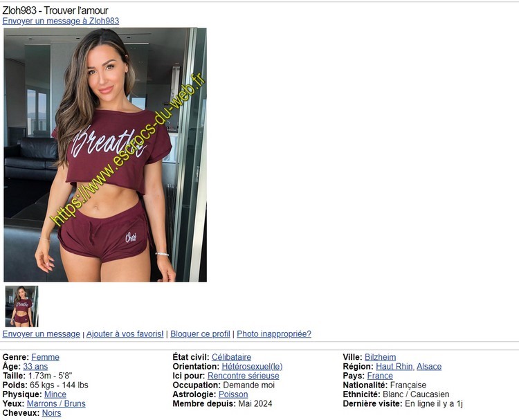Click 'Envoyer un message' below thumbnail
This screenshot has width=519, height=420.
click(41, 334)
